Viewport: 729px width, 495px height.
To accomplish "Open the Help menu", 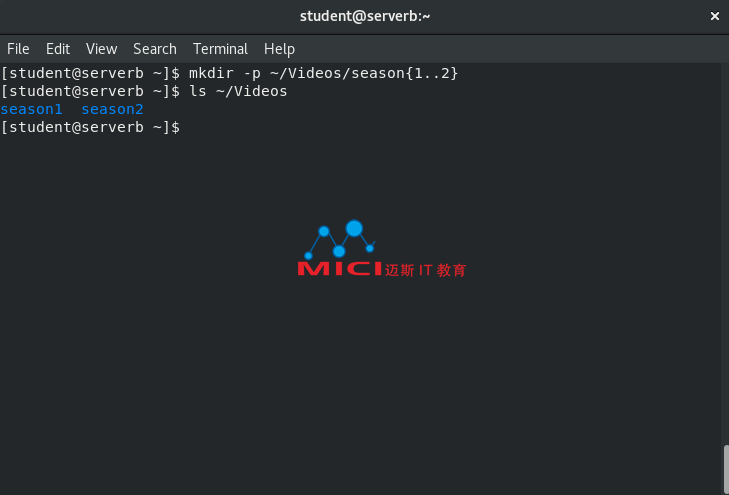I will 279,49.
